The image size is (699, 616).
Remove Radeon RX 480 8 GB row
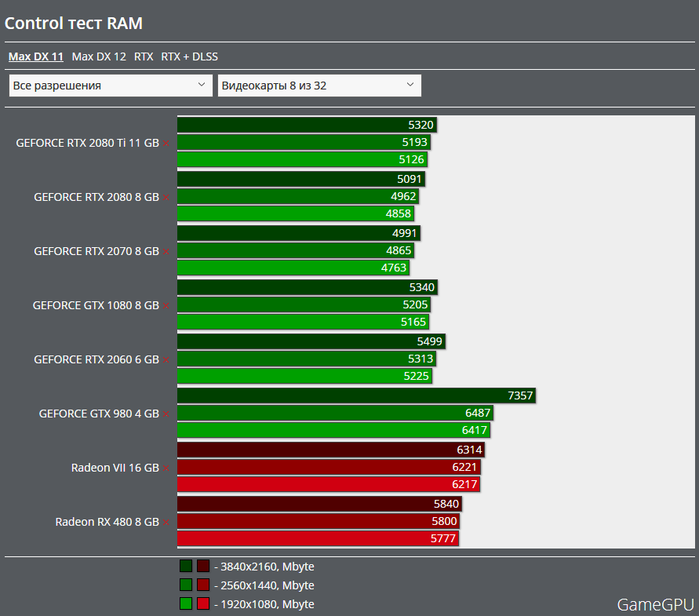(x=166, y=523)
